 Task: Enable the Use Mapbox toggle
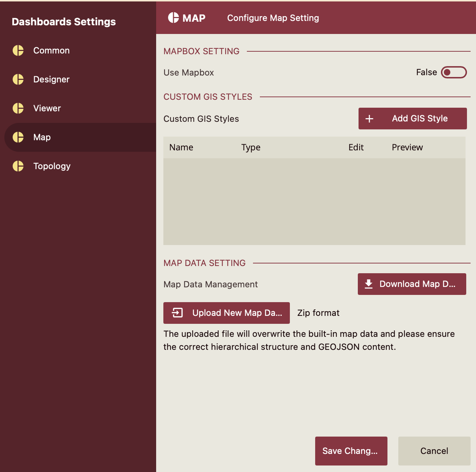click(x=454, y=73)
